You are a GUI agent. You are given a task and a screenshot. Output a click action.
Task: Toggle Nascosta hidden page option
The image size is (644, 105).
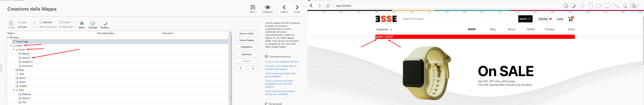click(x=46, y=23)
